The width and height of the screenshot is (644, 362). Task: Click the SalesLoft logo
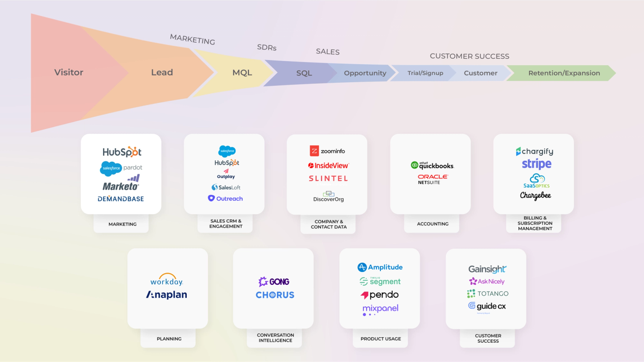pos(226,187)
